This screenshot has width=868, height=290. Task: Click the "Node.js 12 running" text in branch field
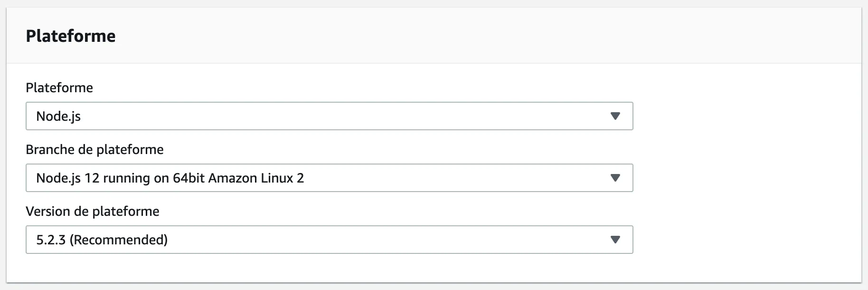pos(93,178)
